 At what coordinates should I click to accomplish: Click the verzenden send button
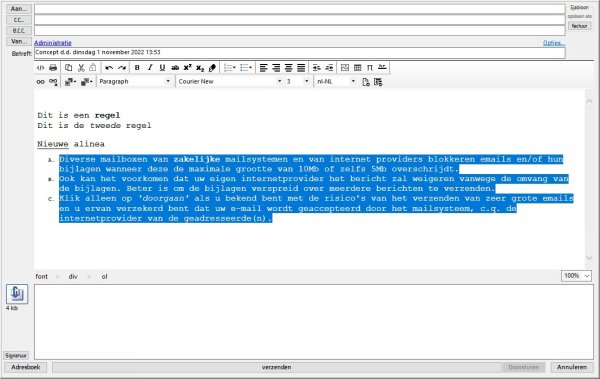[276, 367]
